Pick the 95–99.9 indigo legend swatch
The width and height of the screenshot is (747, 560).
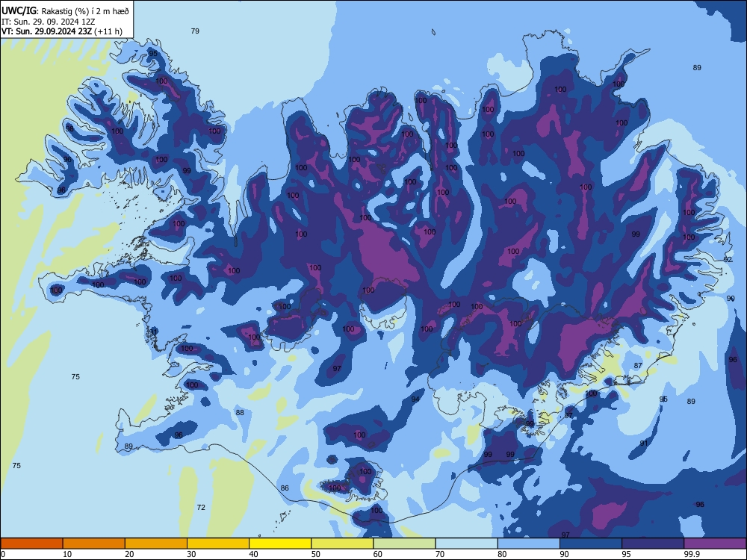tap(653, 544)
